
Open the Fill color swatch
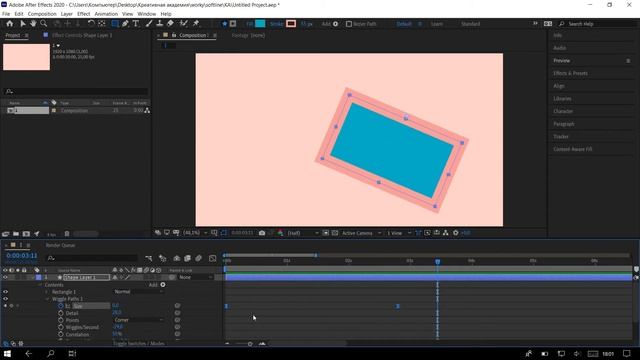tap(260, 24)
